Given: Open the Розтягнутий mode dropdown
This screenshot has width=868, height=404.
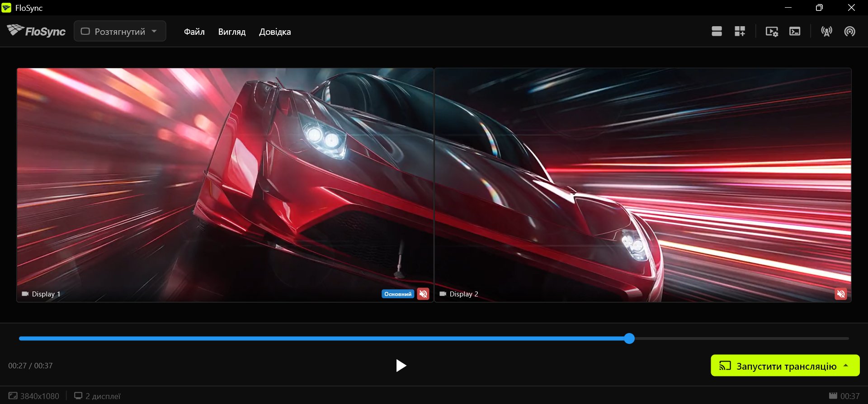Looking at the screenshot, I should tap(120, 31).
